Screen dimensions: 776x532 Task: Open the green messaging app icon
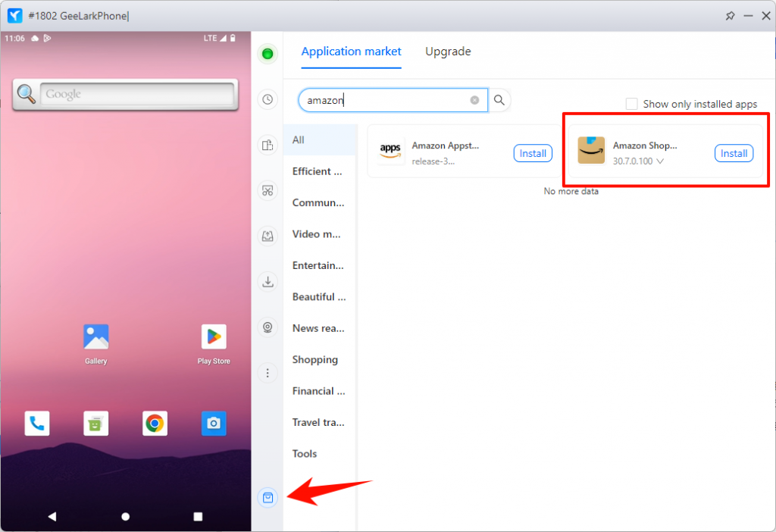[x=96, y=423]
